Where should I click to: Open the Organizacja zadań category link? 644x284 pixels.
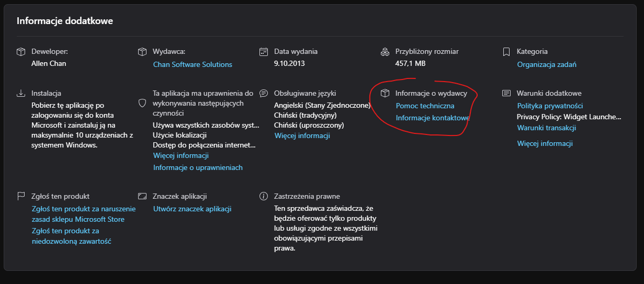[x=546, y=64]
